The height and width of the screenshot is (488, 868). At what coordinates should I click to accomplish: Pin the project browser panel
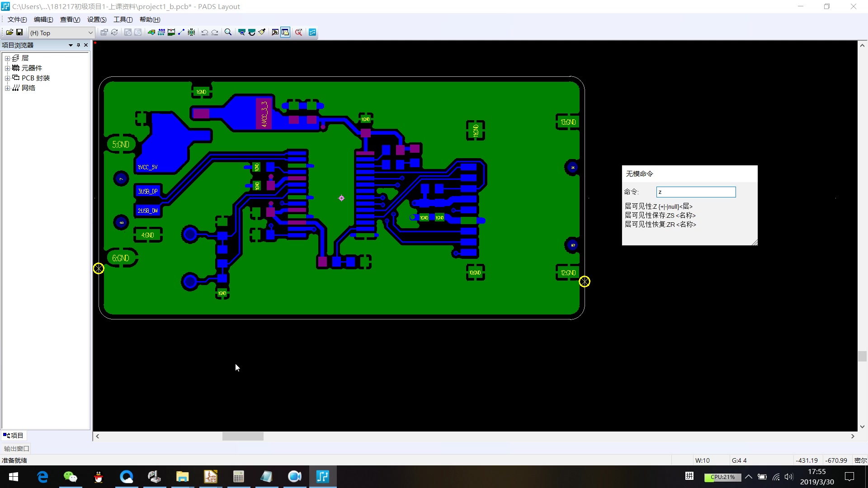click(x=78, y=45)
